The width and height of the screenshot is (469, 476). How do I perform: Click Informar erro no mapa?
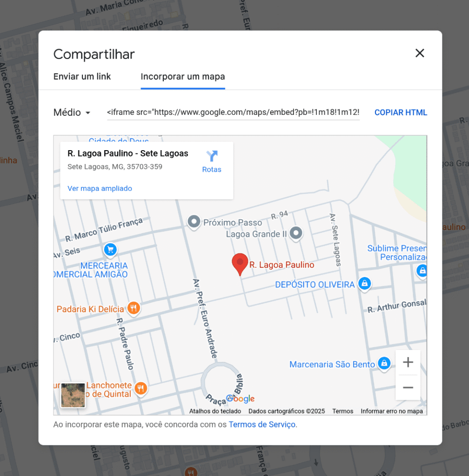[392, 411]
